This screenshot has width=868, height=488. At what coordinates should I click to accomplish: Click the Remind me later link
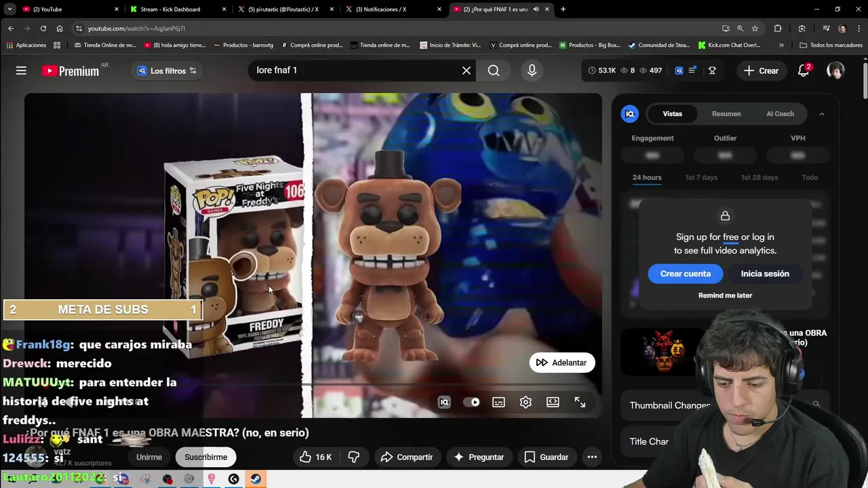[x=725, y=296]
